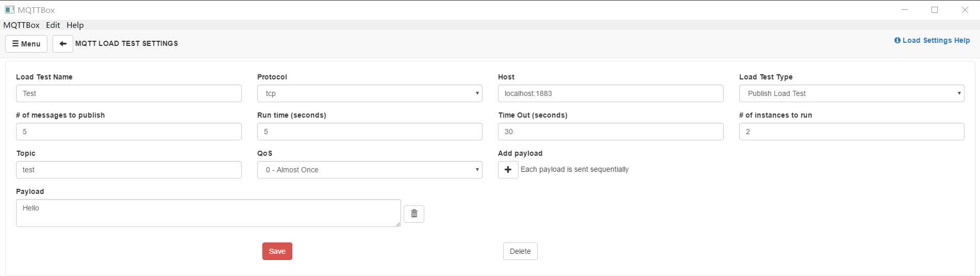Close the MQTTBox window
The image size is (980, 276).
(965, 10)
